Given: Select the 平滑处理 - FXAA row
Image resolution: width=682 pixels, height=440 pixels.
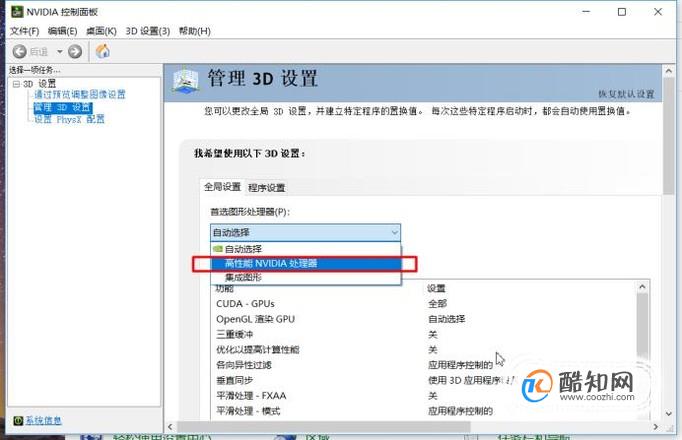Looking at the screenshot, I should (425, 396).
